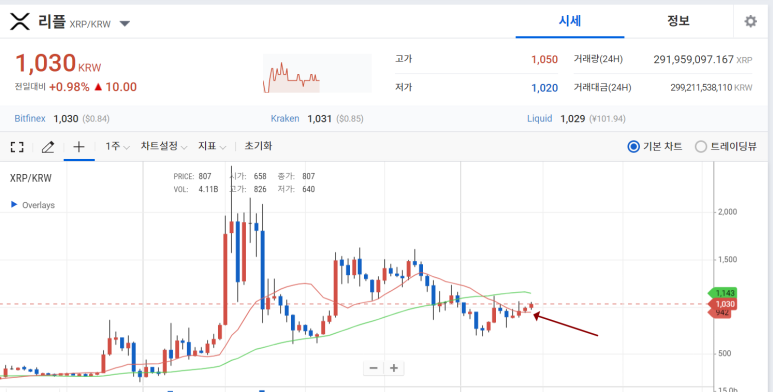Zoom in the chart with plus button
The width and height of the screenshot is (773, 392).
point(393,368)
